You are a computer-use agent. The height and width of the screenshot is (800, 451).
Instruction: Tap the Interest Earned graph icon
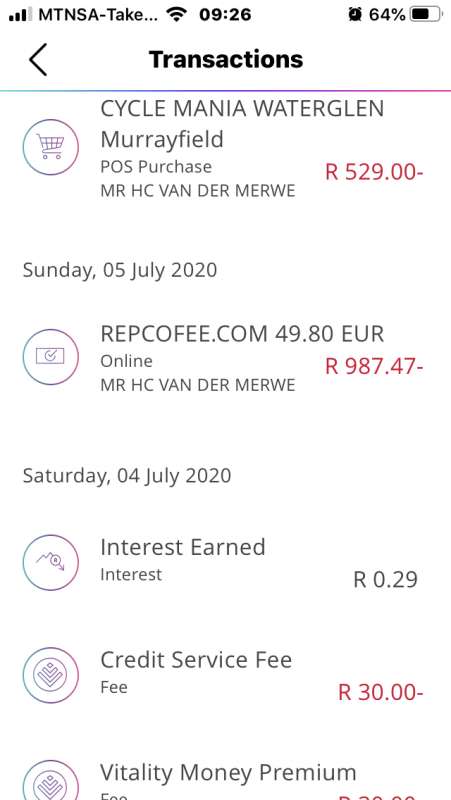(x=51, y=563)
